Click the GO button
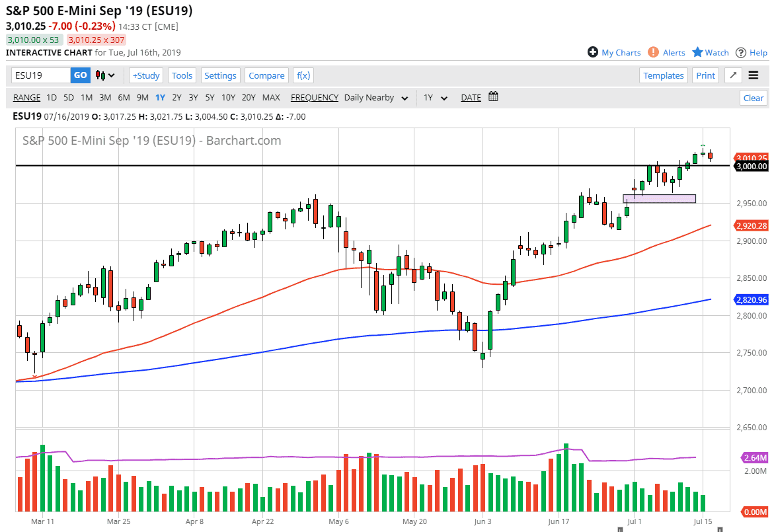 (79, 75)
